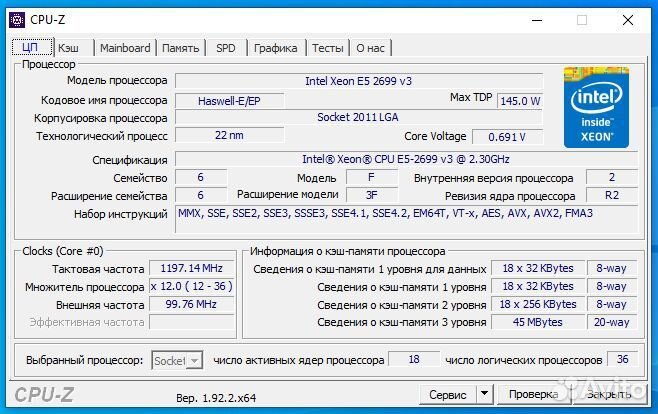Screen dimensions: 658x414
Task: Switch to the Память tab
Action: [180, 48]
